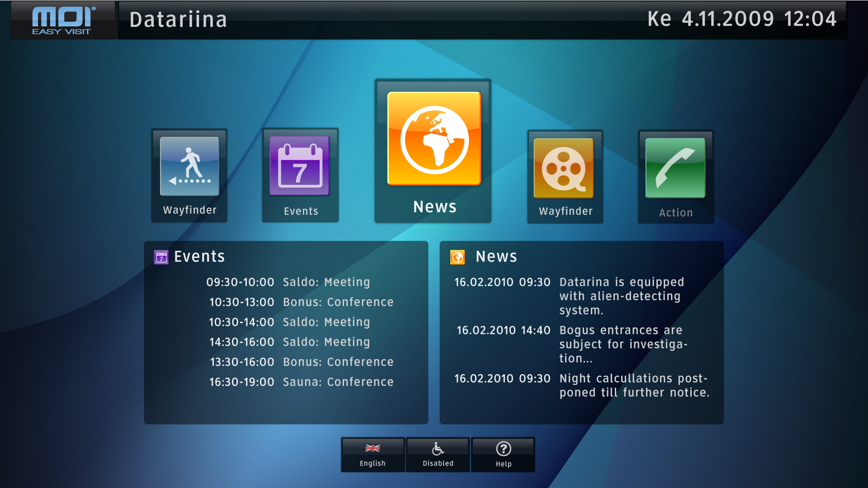The height and width of the screenshot is (488, 868).
Task: Read the Bogus entrances news story
Action: [x=623, y=344]
